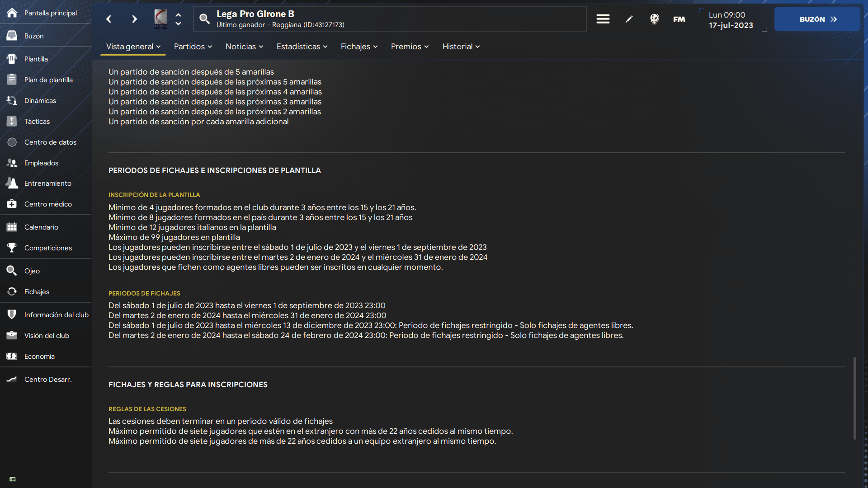Open the Estadísticas dropdown menu
Screen dimensions: 868x488
[x=302, y=47]
